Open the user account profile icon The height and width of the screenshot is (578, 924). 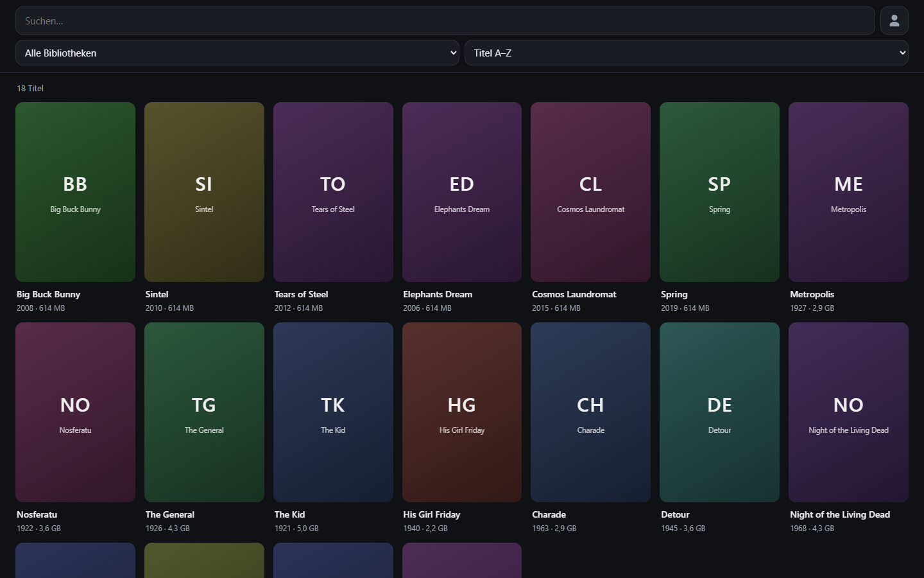click(x=894, y=21)
